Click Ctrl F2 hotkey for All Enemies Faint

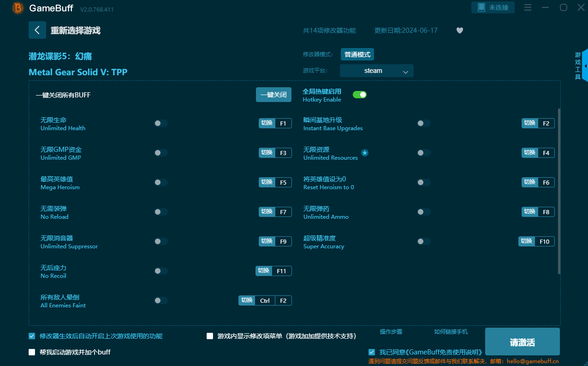[265, 300]
